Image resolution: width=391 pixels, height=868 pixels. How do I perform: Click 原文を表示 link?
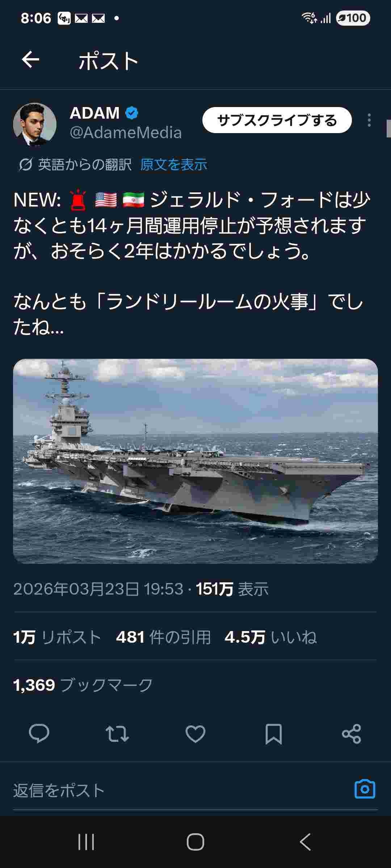pos(174,165)
